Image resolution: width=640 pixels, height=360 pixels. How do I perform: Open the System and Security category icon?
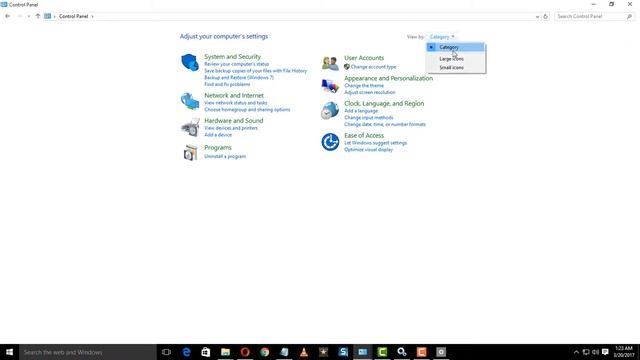[x=190, y=62]
